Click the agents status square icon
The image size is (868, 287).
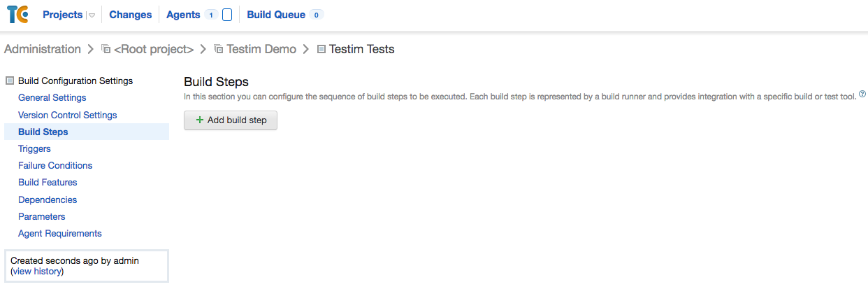click(x=227, y=15)
